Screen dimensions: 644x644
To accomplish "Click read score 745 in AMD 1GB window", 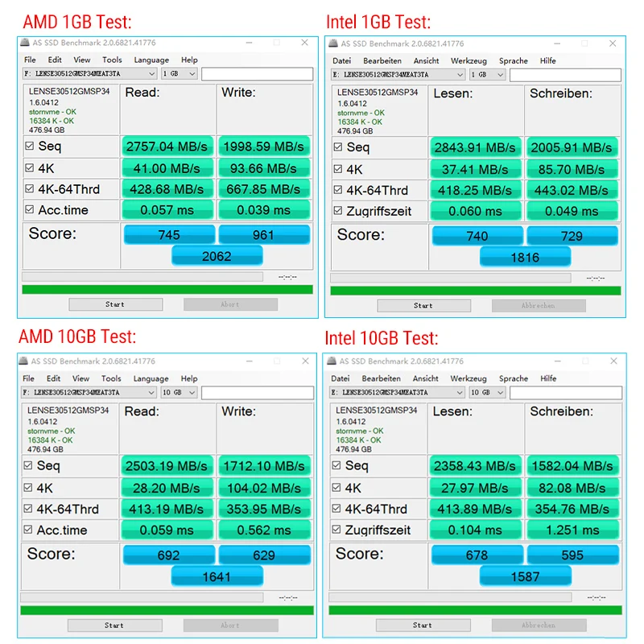I will point(169,234).
